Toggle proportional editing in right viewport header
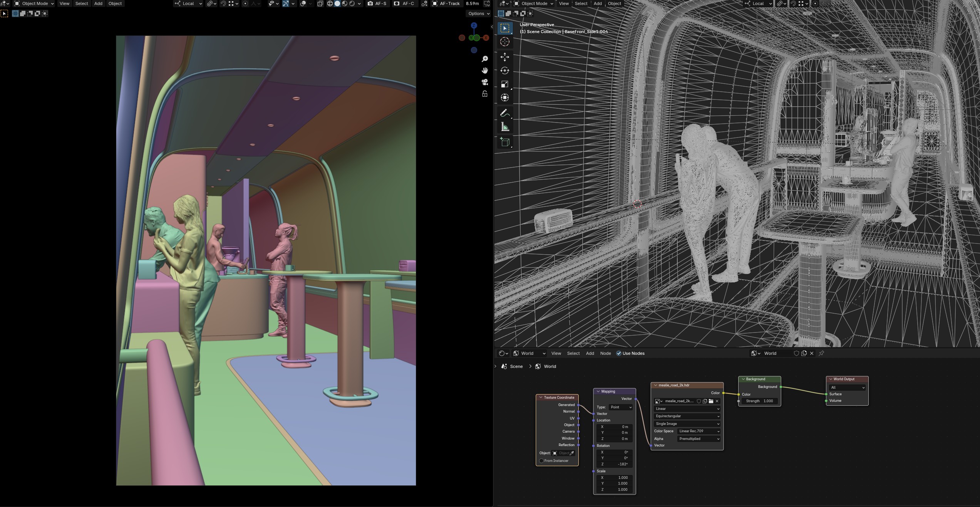Screen dimensions: 980x507 click(815, 3)
